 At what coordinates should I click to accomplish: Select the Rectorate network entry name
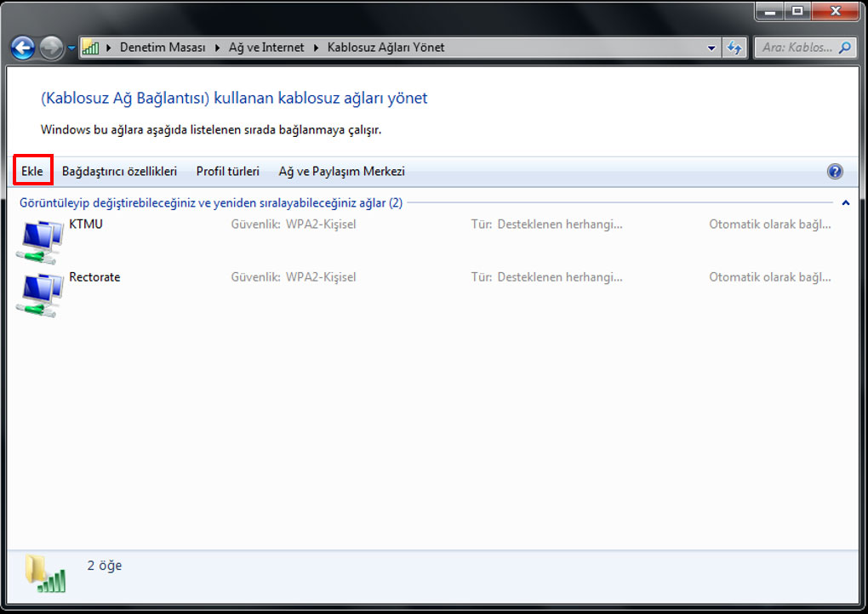[94, 277]
